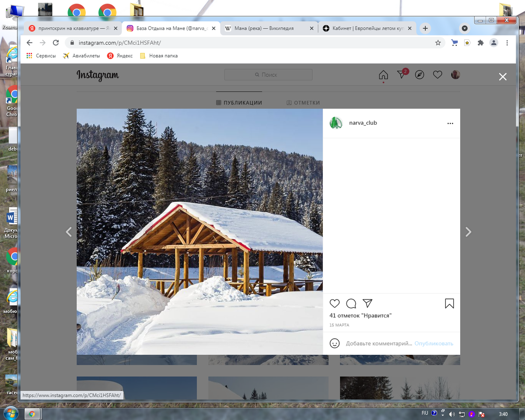Open Instagram explore compass icon
The height and width of the screenshot is (420, 525).
click(420, 75)
